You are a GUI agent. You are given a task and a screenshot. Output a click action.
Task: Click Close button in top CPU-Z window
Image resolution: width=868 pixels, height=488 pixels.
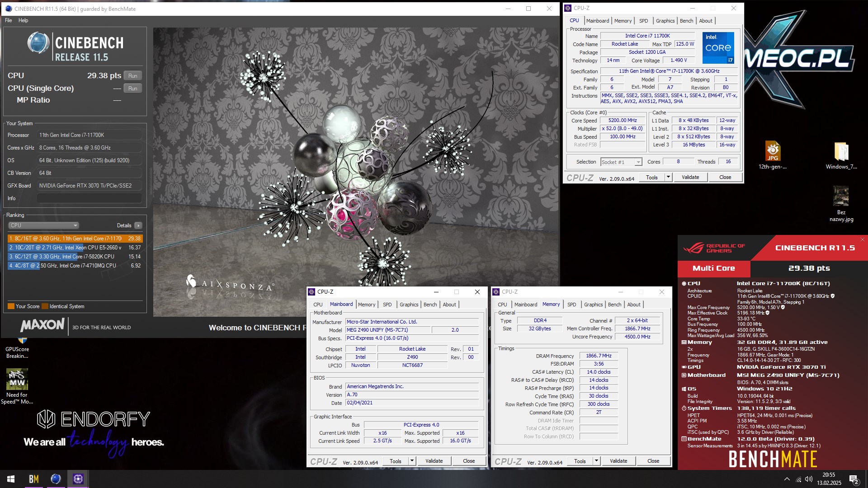tap(725, 178)
